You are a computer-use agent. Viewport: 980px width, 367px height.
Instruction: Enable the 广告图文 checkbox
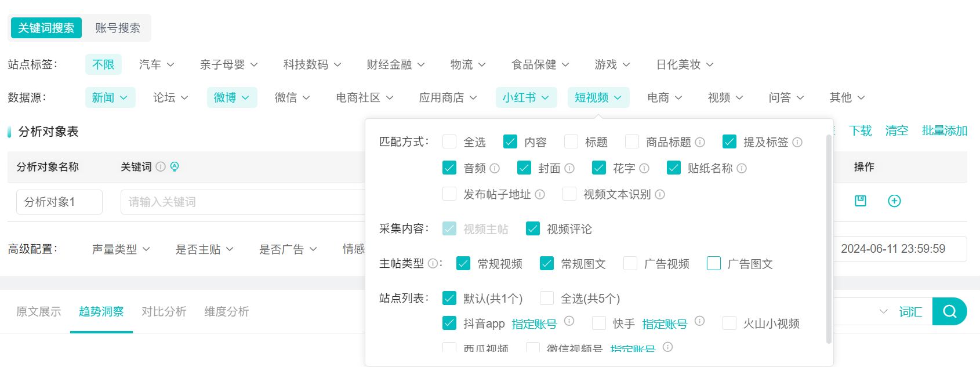pyautogui.click(x=714, y=264)
